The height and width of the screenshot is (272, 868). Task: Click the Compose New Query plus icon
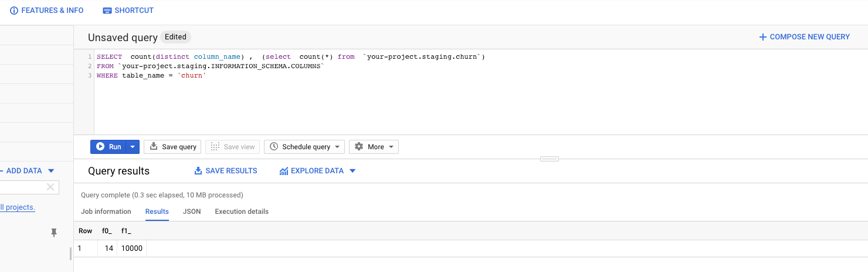(x=763, y=37)
